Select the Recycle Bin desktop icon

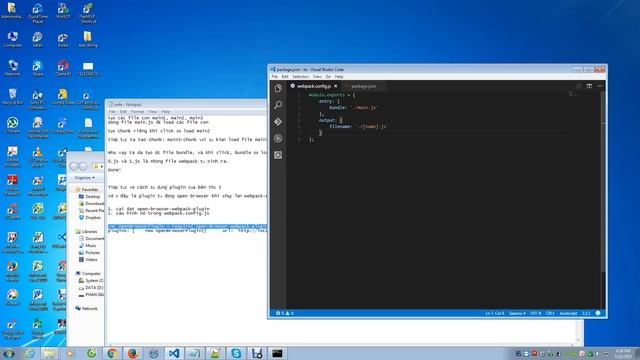tap(12, 97)
